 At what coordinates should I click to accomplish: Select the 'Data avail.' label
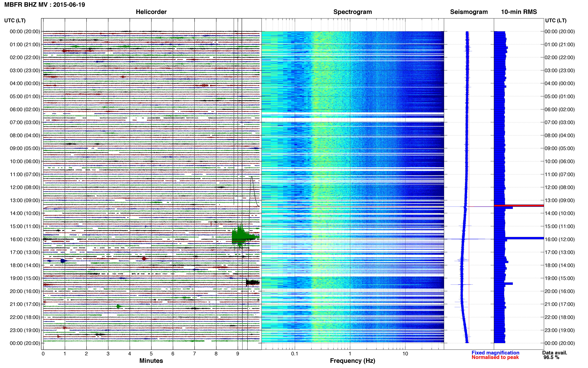click(555, 353)
